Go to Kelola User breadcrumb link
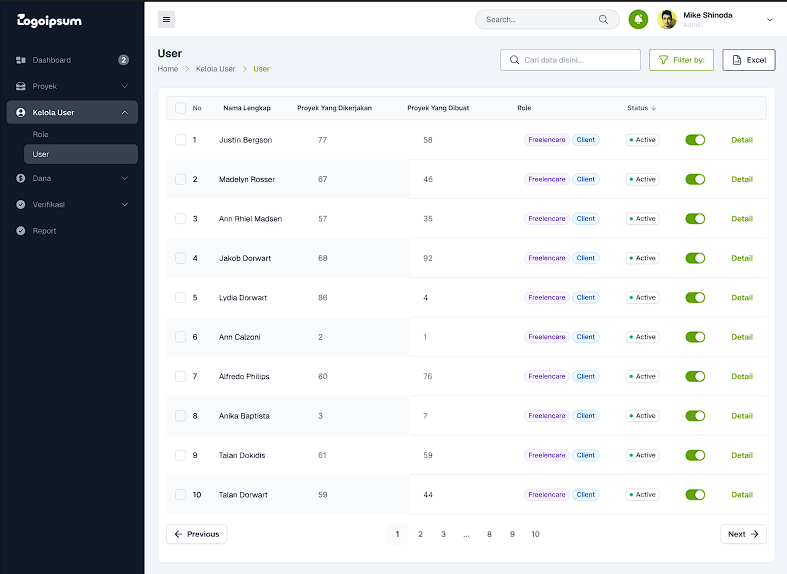Viewport: 787px width, 574px height. [x=215, y=69]
